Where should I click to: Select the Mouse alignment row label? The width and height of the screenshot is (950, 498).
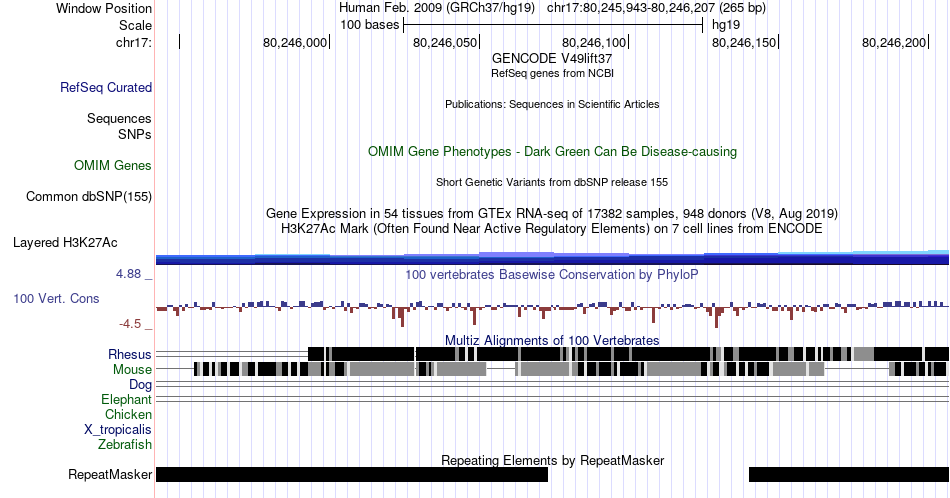click(132, 369)
